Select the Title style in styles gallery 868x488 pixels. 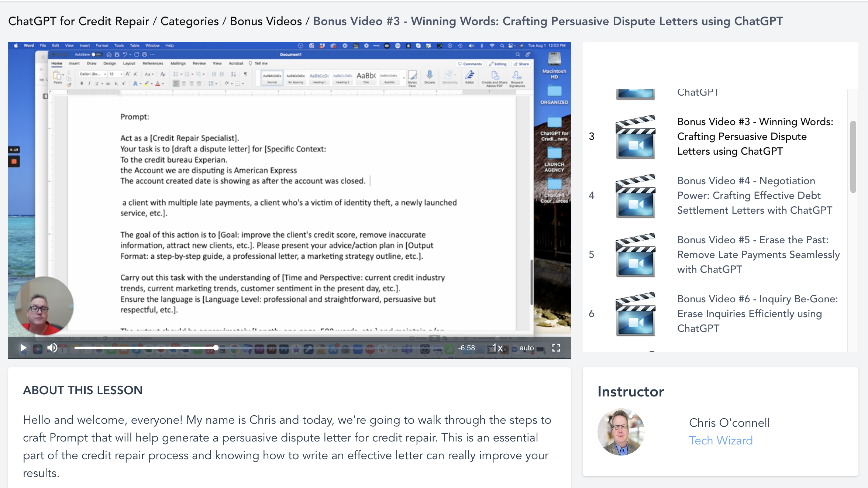366,78
